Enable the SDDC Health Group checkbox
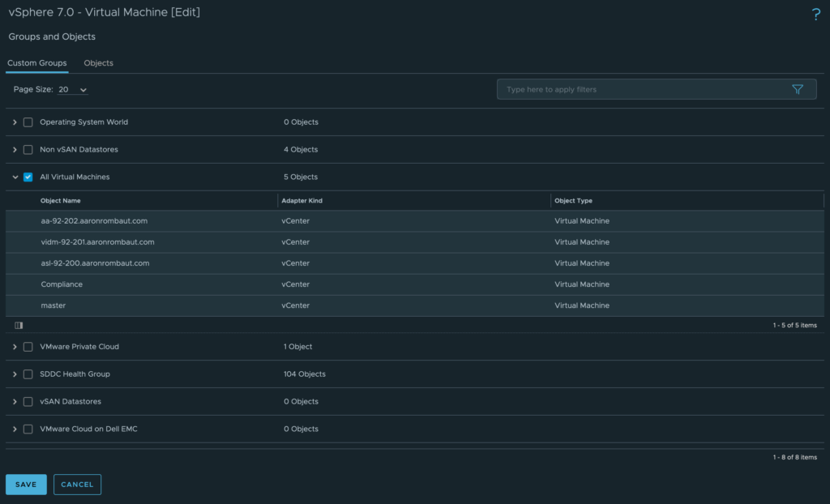Image resolution: width=830 pixels, height=504 pixels. point(28,374)
